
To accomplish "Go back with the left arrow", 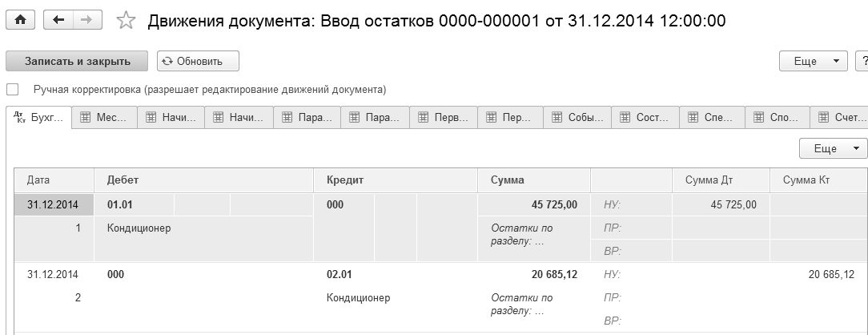I will click(x=58, y=21).
